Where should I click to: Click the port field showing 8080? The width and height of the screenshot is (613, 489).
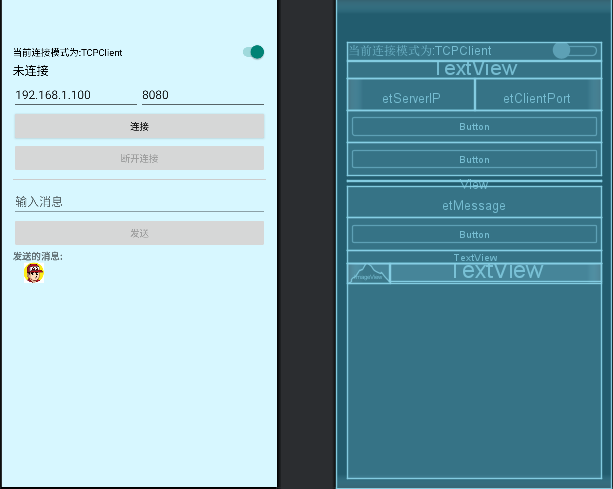(203, 95)
